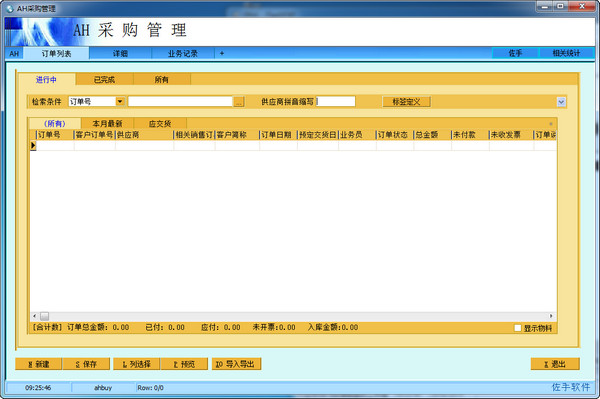Select the 应交货 filter tab
Image resolution: width=600 pixels, height=399 pixels.
pyautogui.click(x=160, y=124)
